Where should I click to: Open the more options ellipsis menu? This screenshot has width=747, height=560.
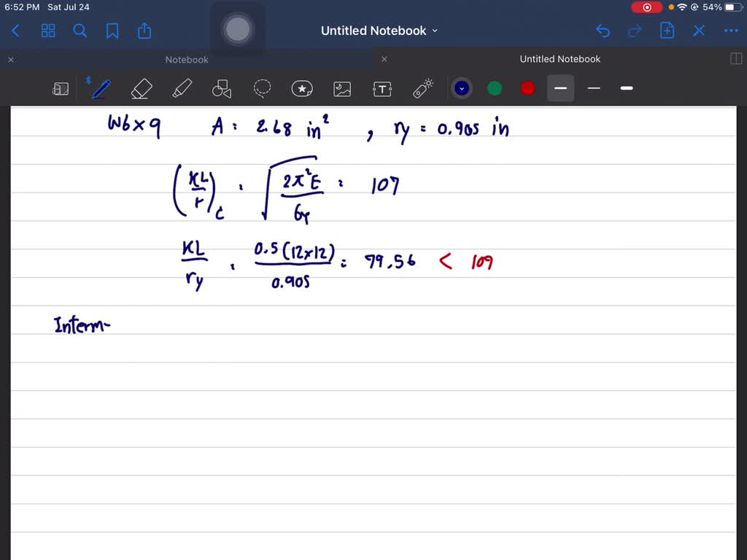pyautogui.click(x=732, y=31)
